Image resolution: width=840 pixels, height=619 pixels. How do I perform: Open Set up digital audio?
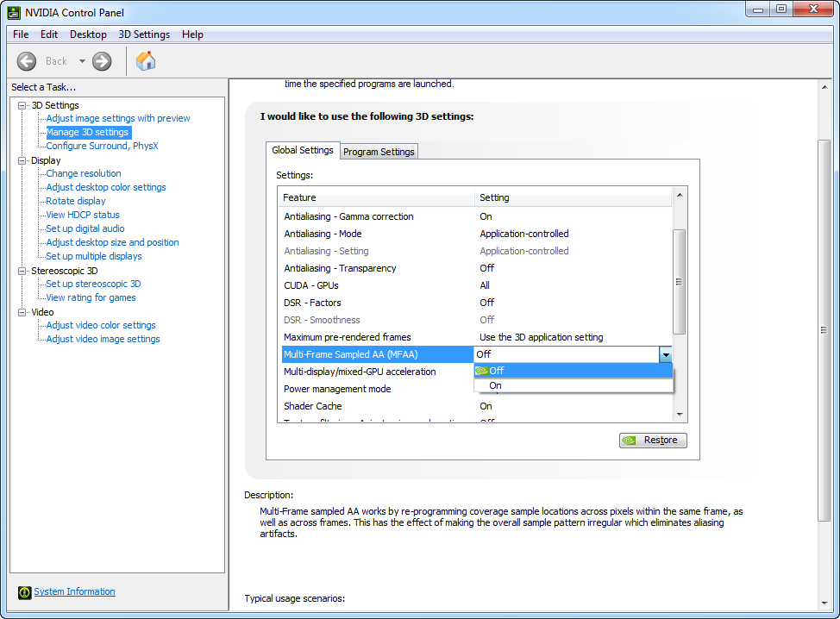coord(85,228)
